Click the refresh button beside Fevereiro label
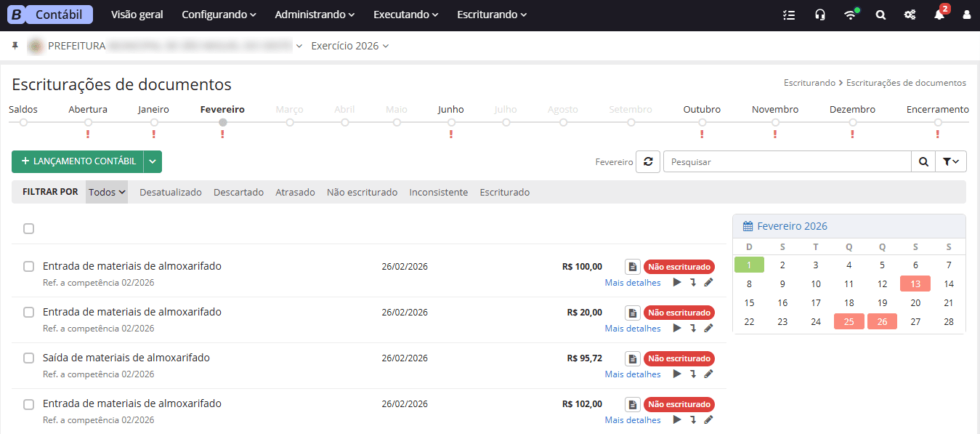Viewport: 980px width, 434px height. click(648, 162)
